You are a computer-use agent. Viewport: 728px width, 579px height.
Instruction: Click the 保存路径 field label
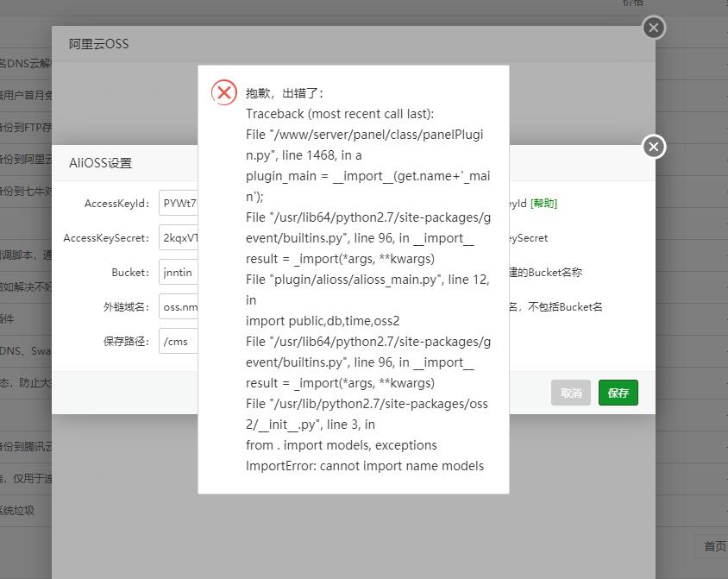126,342
